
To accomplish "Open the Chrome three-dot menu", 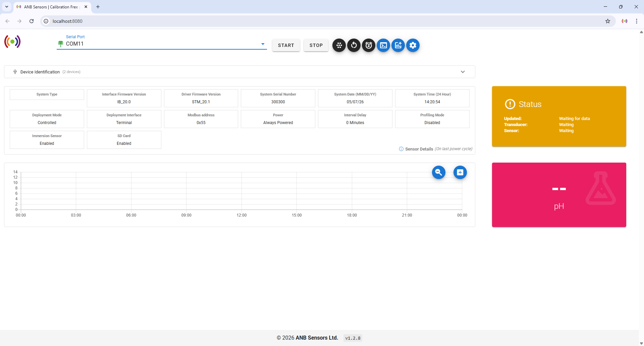I will [637, 21].
